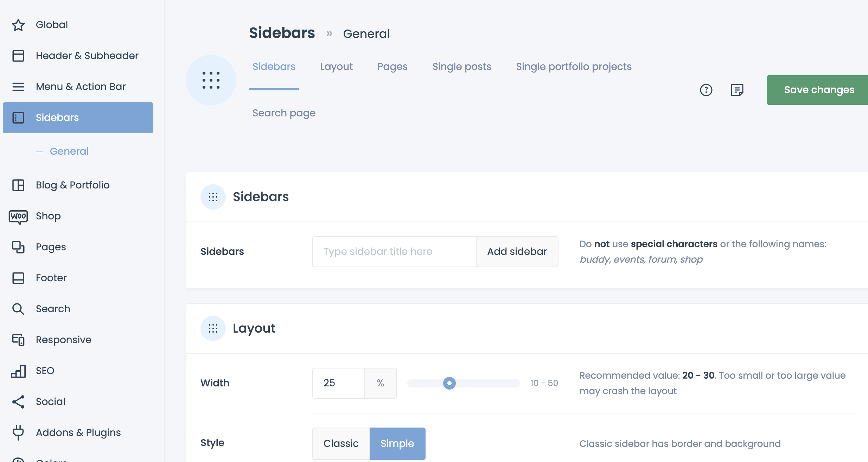
Task: Open the Single posts settings tab
Action: pyautogui.click(x=461, y=66)
